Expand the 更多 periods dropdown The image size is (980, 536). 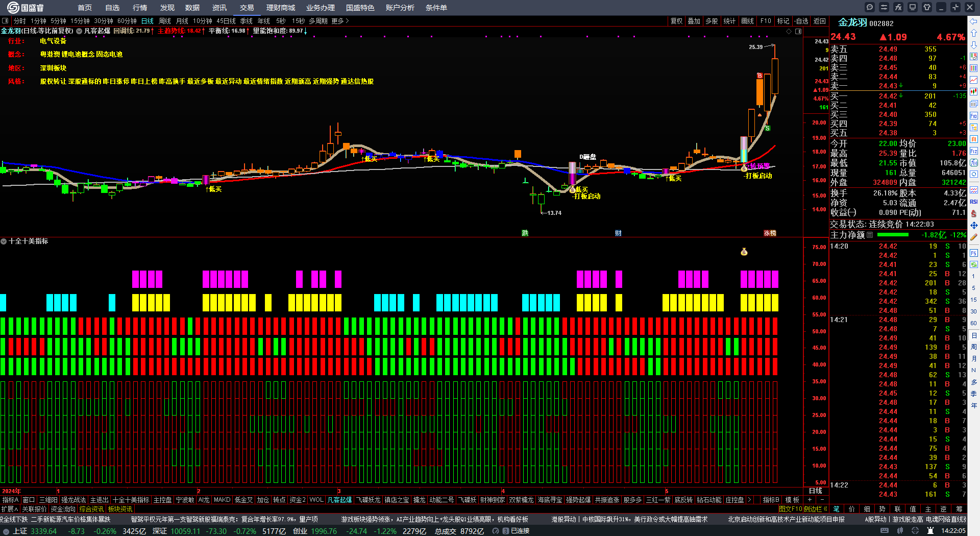click(x=340, y=21)
